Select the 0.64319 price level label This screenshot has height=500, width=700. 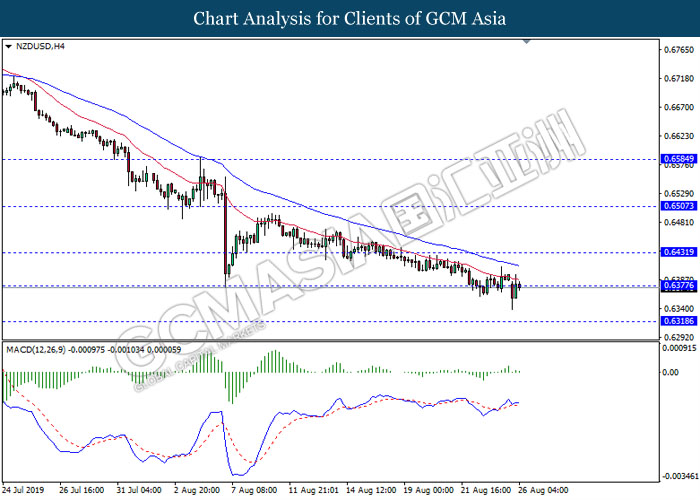679,252
